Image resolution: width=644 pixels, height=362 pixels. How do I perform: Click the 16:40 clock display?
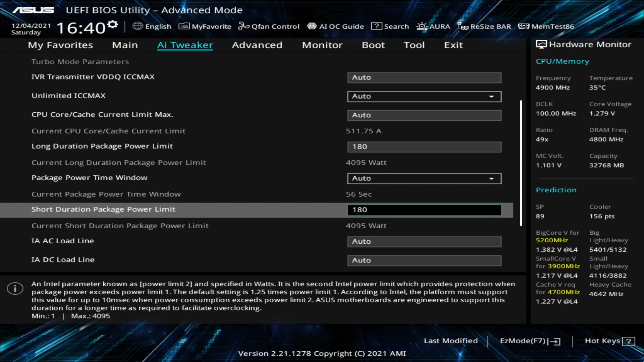pos(81,28)
